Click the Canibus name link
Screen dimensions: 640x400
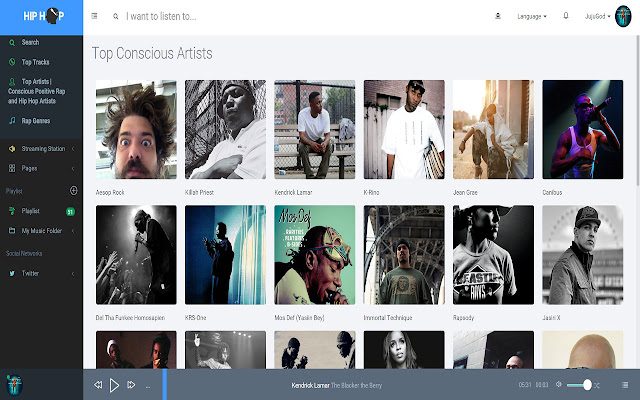pyautogui.click(x=552, y=192)
